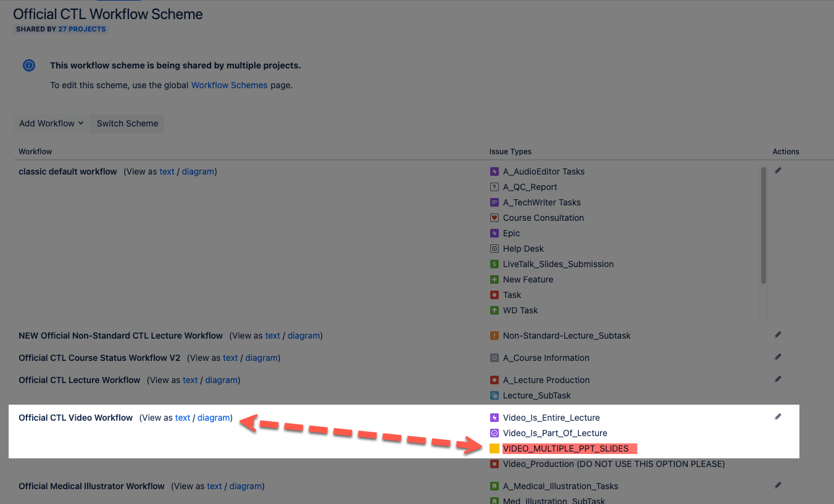
Task: Click the WD Task green arrow icon
Action: click(494, 310)
